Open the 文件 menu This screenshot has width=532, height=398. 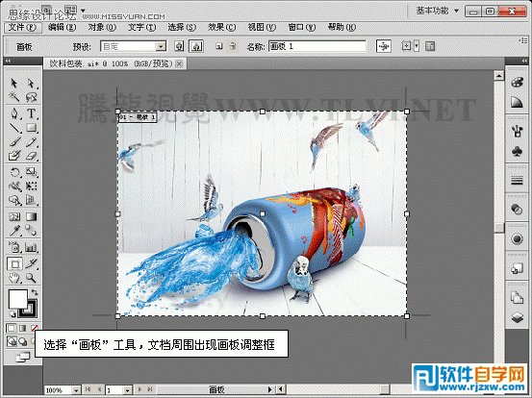point(22,27)
